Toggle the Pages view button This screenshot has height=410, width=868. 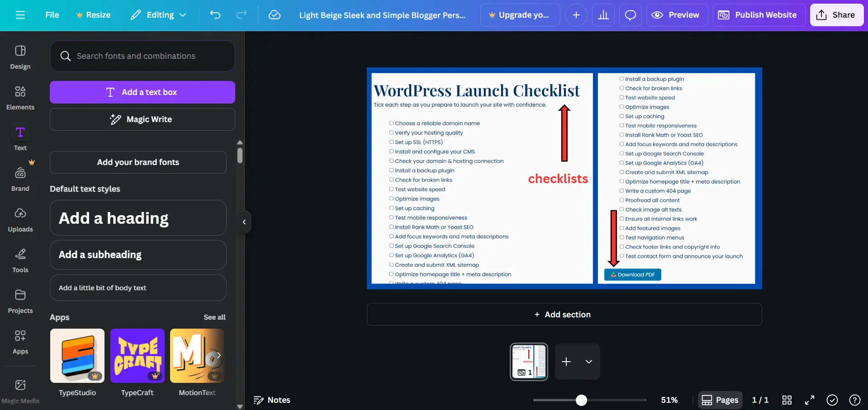[x=720, y=400]
